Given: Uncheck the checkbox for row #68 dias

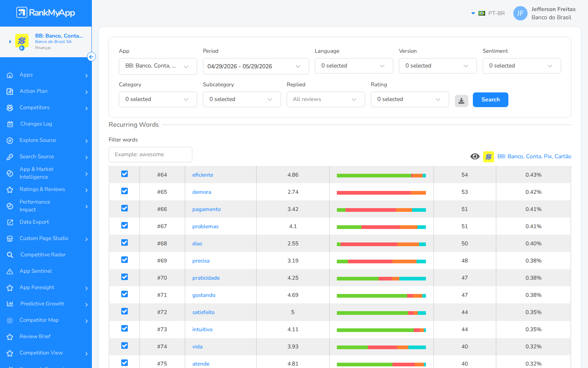Looking at the screenshot, I should pos(125,243).
